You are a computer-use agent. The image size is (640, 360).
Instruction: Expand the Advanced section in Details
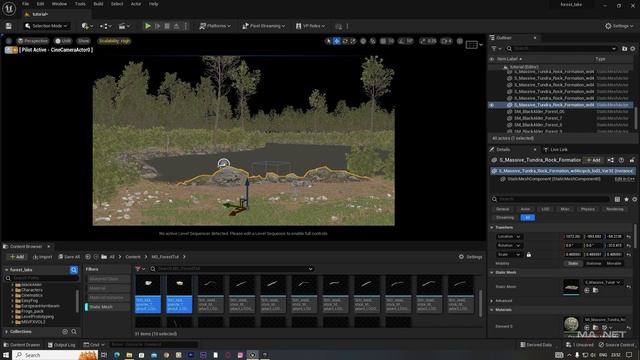click(492, 301)
